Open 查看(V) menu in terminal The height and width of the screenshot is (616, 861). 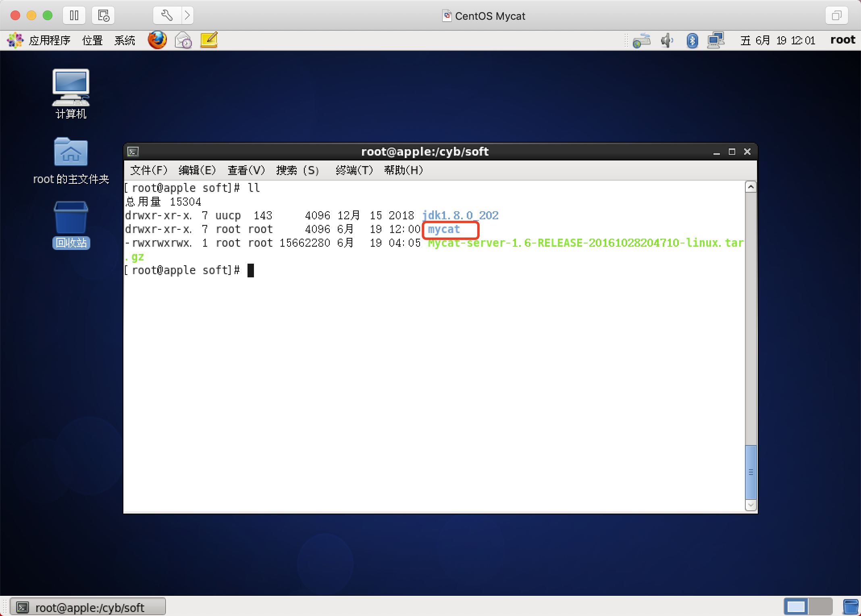tap(246, 170)
